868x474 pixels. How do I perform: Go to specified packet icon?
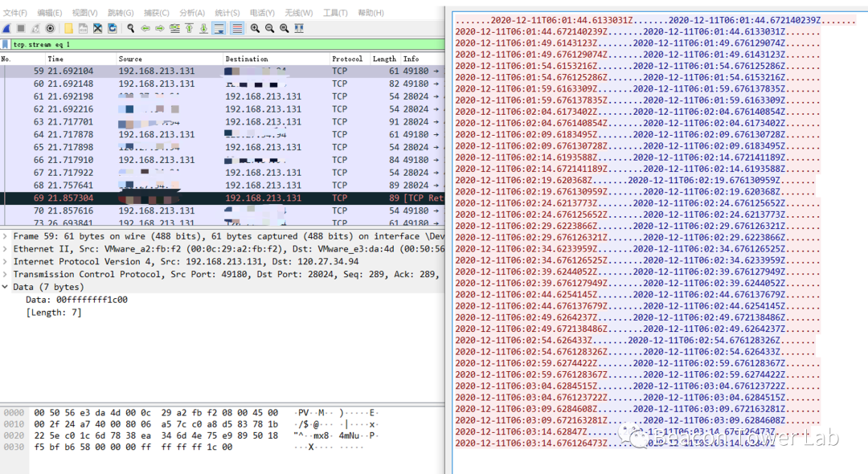174,28
